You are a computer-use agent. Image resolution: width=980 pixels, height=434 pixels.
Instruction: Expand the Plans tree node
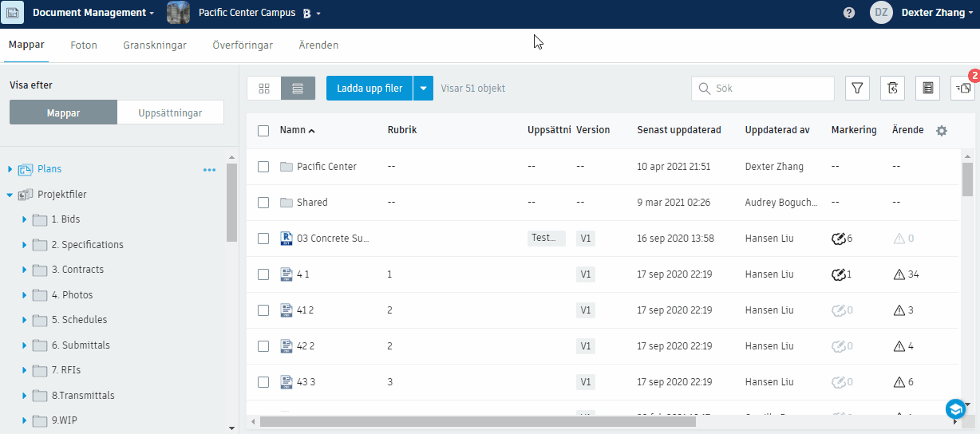pyautogui.click(x=10, y=169)
